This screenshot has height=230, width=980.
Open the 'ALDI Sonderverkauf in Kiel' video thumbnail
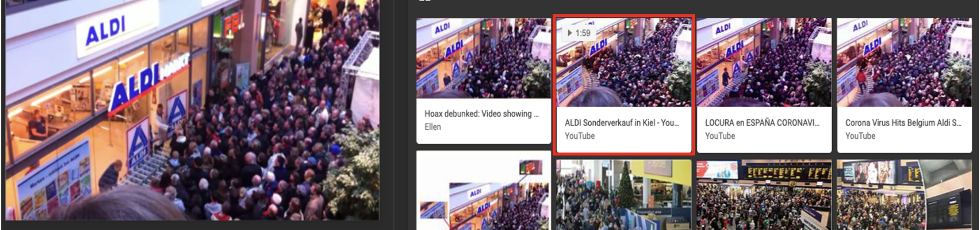[624, 62]
